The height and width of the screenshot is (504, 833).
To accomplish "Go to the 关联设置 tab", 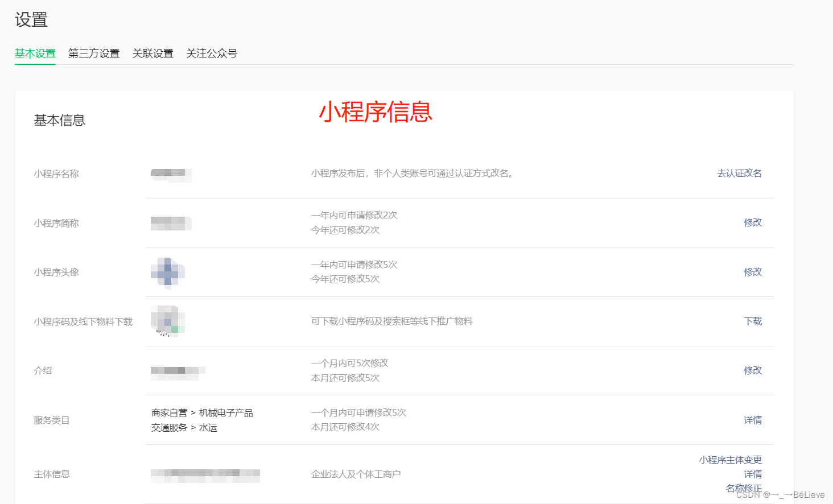I will click(153, 53).
